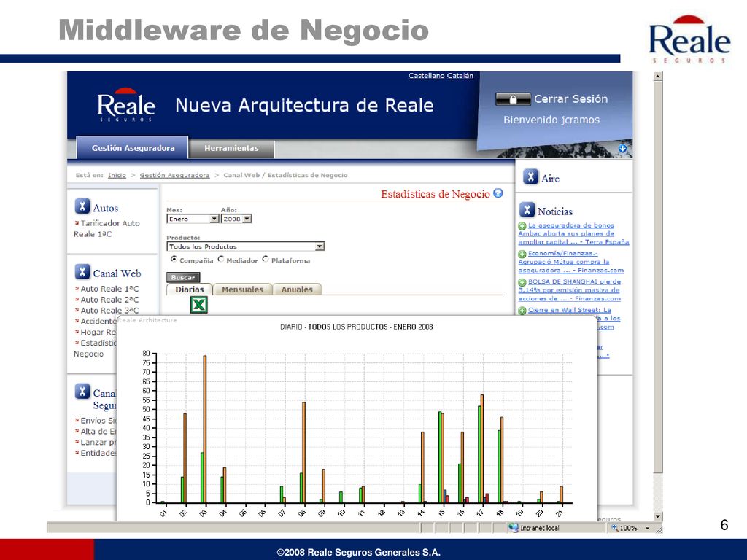Switch language to Castellano
This screenshot has width=747, height=560.
click(x=426, y=76)
